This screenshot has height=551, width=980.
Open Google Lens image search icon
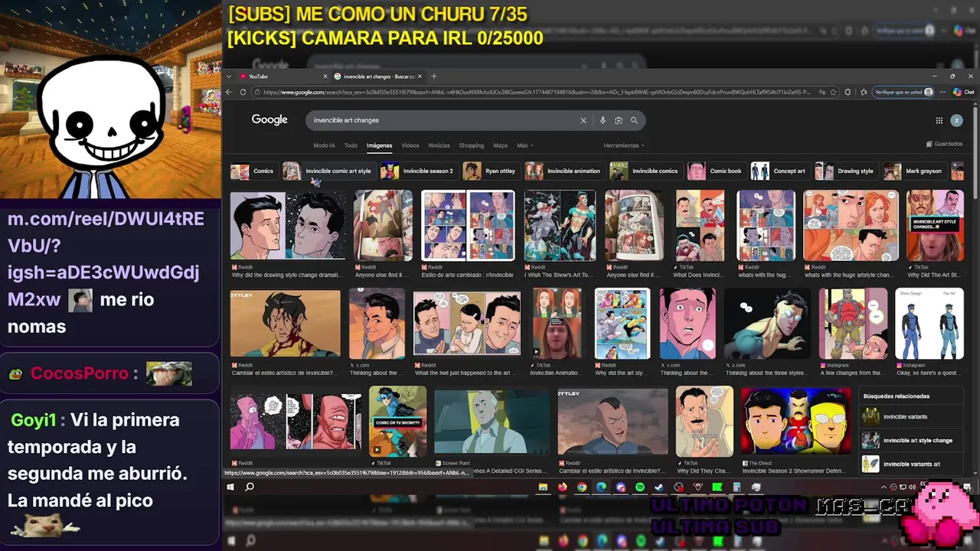point(619,120)
